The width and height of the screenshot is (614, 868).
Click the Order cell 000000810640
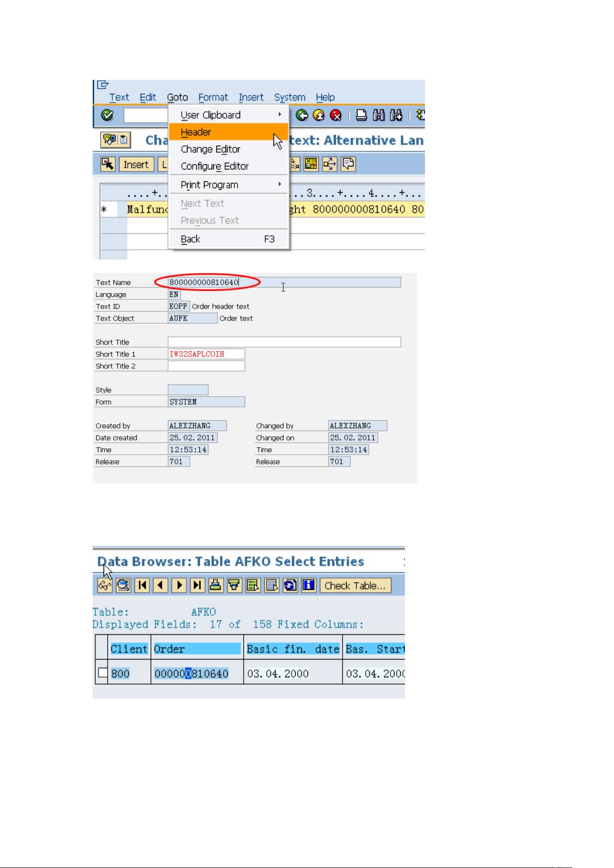[192, 673]
